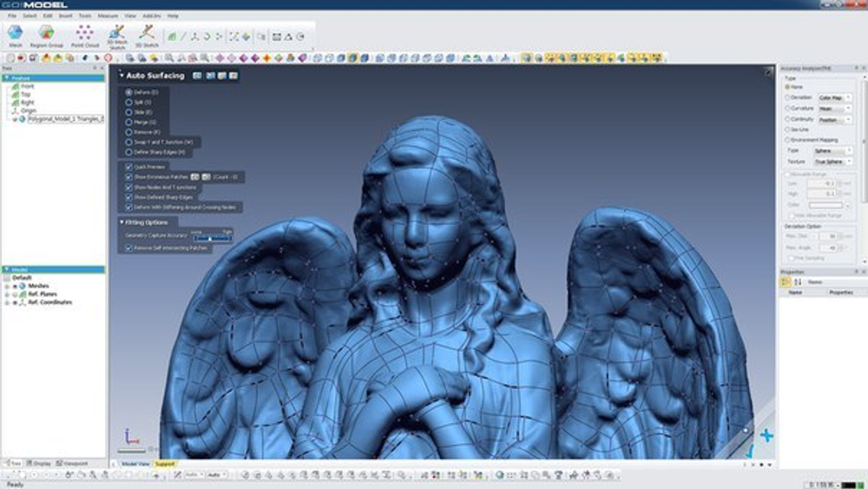Click the Color swatch in Allowable Range
This screenshot has height=489, width=868.
(825, 205)
